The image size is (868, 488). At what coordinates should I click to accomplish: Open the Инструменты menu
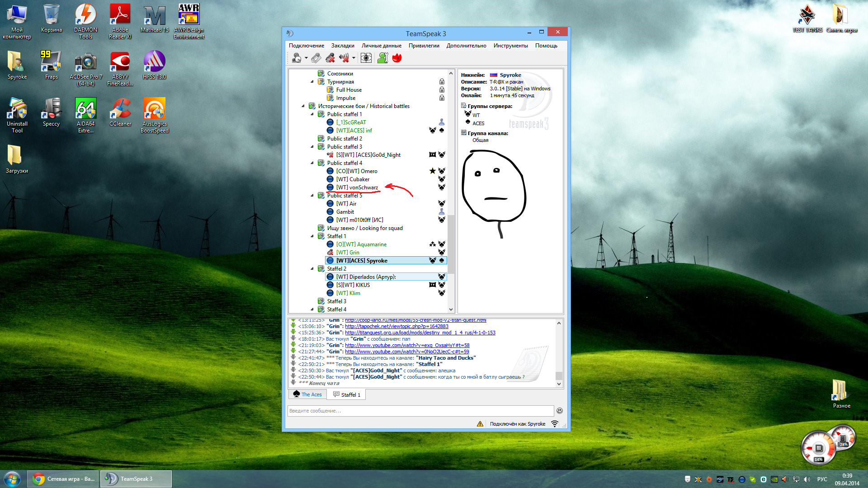[x=511, y=46]
